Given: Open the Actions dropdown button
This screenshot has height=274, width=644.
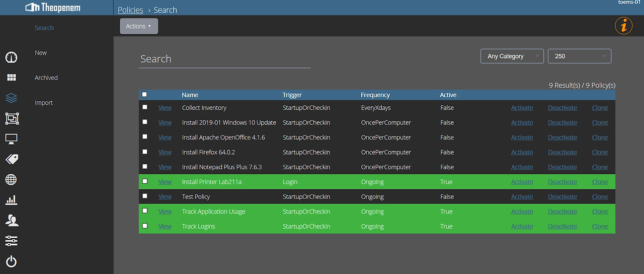Looking at the screenshot, I should 139,26.
